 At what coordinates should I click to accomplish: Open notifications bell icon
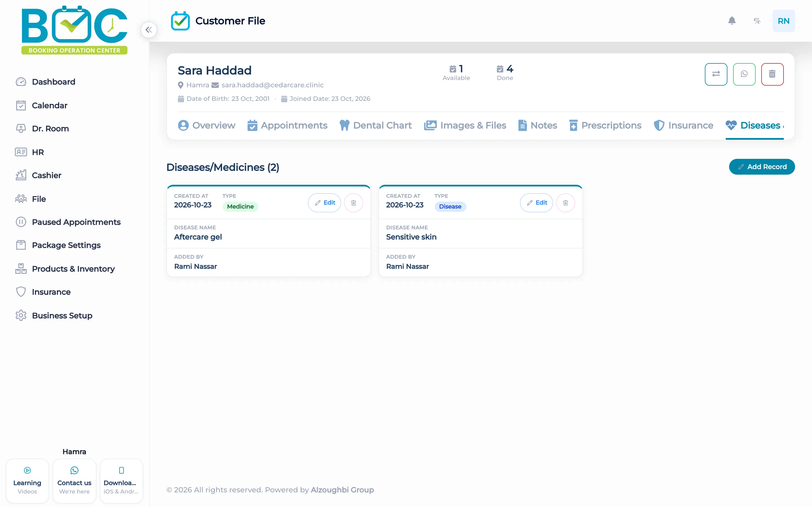[732, 21]
